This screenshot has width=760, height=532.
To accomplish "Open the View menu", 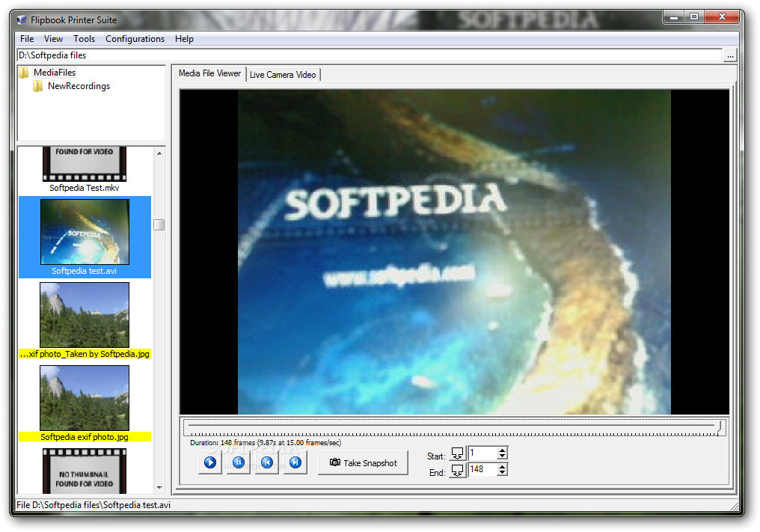I will 53,39.
